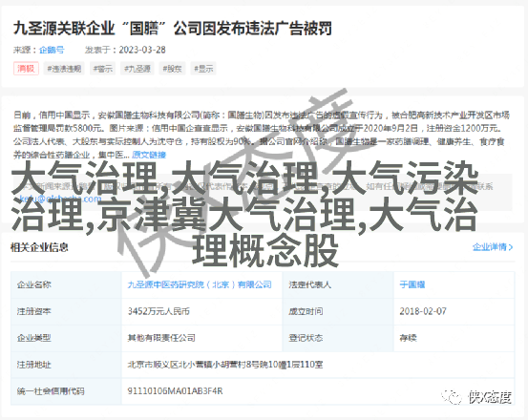
Task: Click registration status value 存续
Action: [x=408, y=338]
